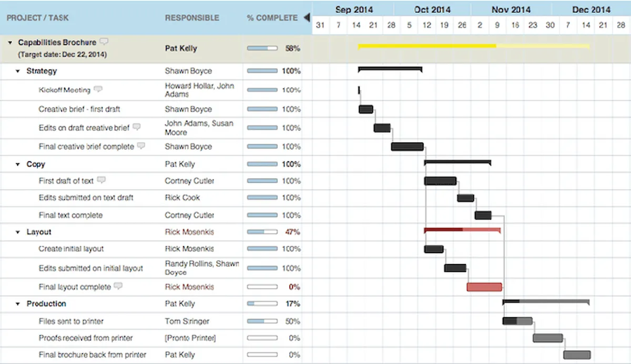631x364 pixels.
Task: Select the Final text complete Gantt bar
Action: pos(483,215)
